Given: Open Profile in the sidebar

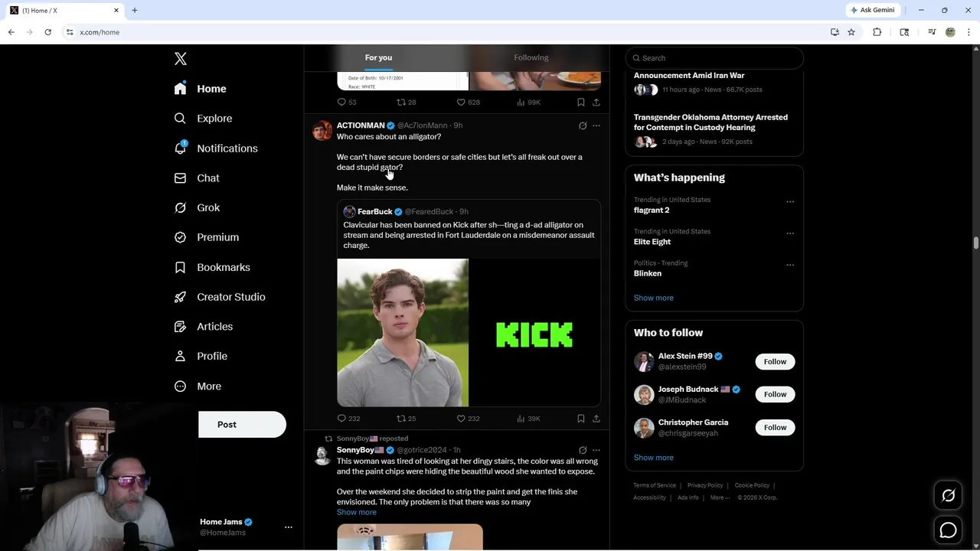Looking at the screenshot, I should pos(201,356).
